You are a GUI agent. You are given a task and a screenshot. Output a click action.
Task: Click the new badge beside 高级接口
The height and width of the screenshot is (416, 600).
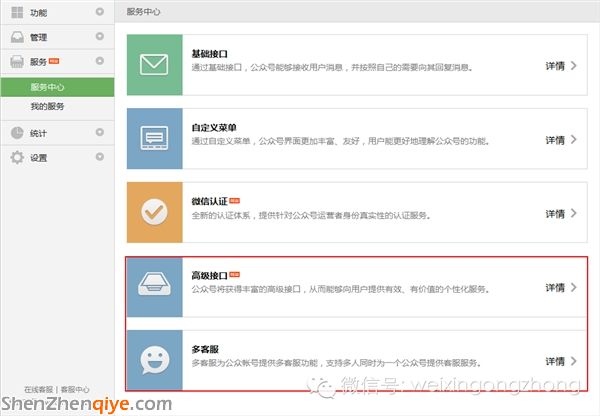(235, 274)
